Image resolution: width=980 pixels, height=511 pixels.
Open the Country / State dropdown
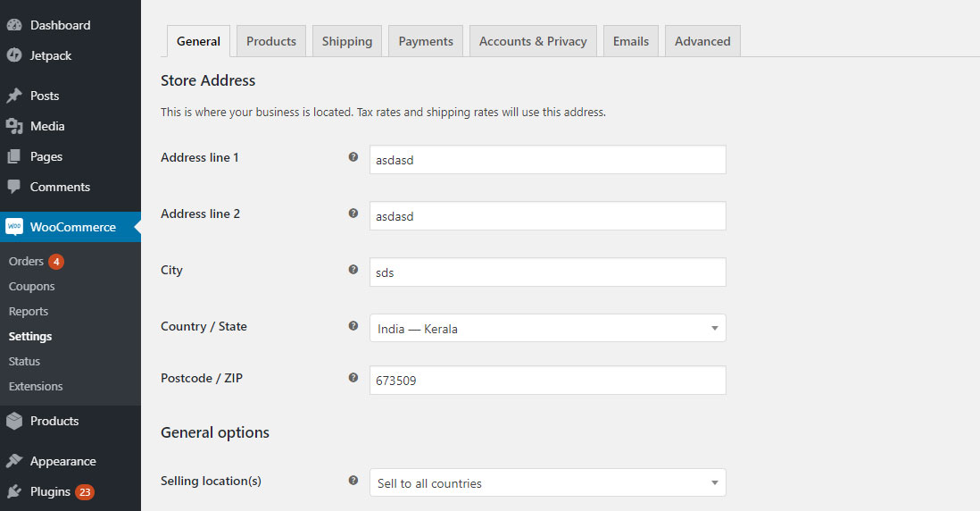pos(547,329)
